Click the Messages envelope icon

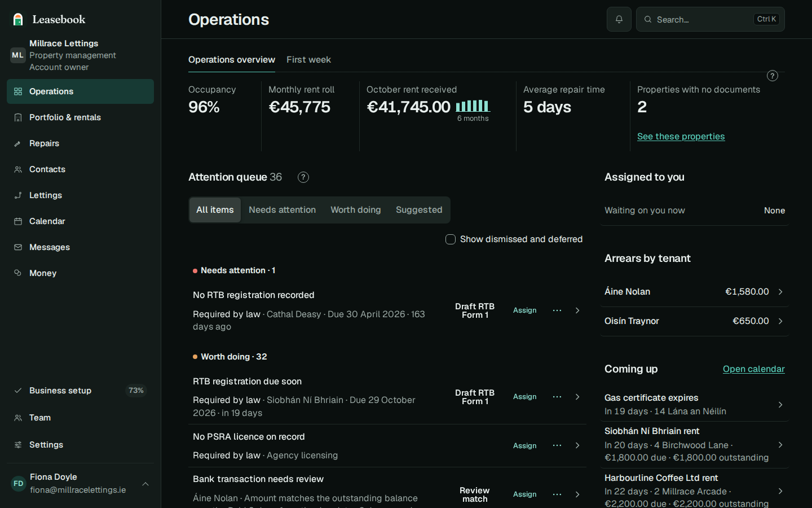18,247
